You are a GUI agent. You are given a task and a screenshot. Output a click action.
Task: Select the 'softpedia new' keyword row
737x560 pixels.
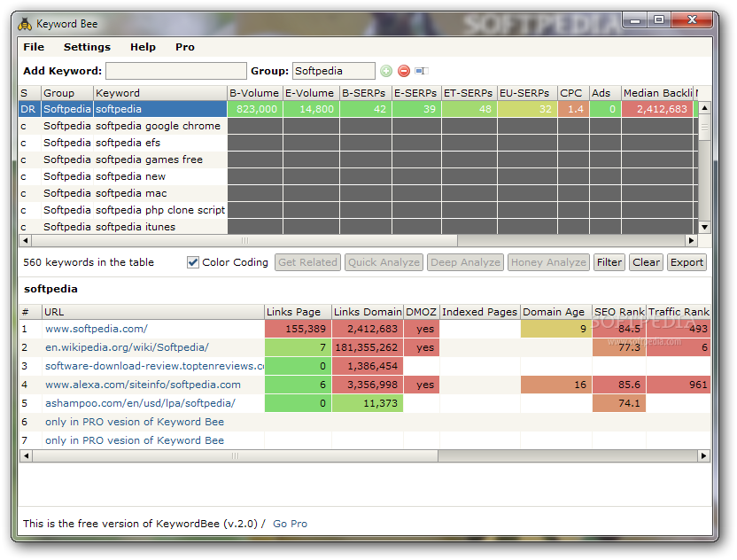click(x=358, y=177)
